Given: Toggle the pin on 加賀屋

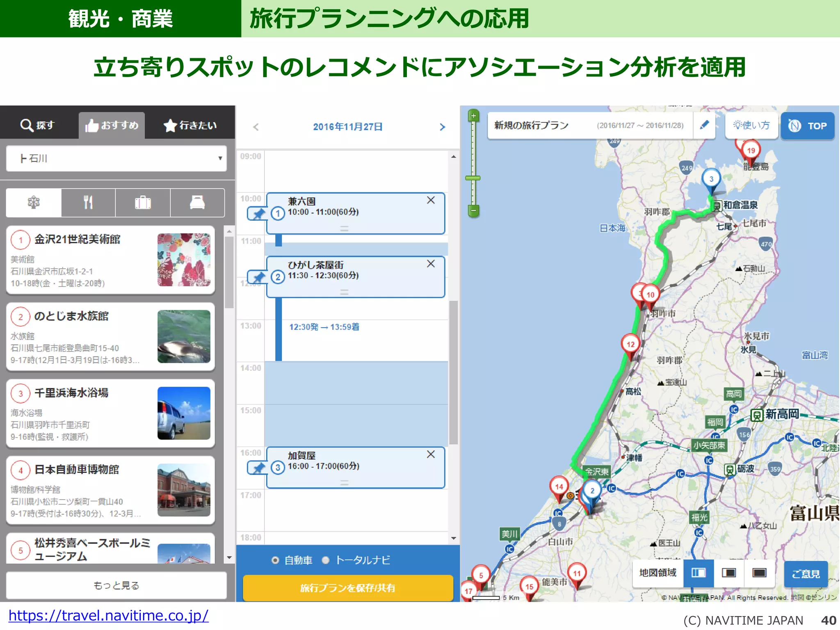Looking at the screenshot, I should (258, 468).
